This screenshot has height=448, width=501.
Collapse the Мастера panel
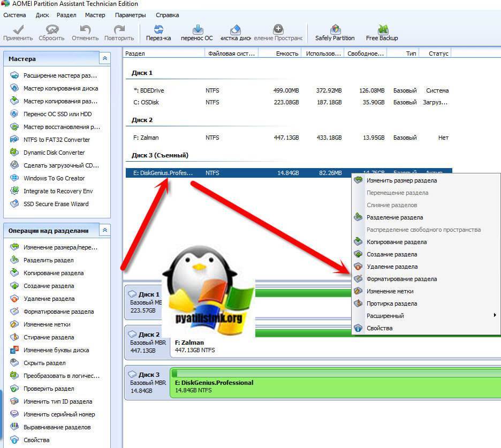pos(105,58)
